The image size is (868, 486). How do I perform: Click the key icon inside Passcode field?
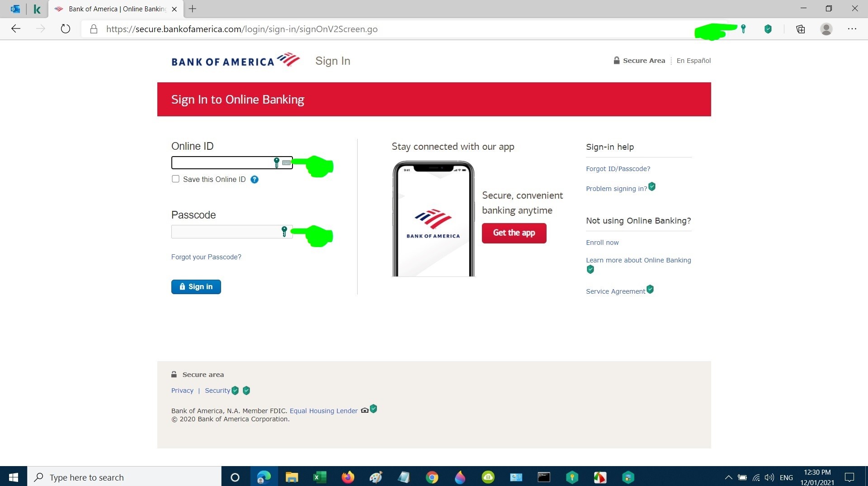click(x=284, y=232)
